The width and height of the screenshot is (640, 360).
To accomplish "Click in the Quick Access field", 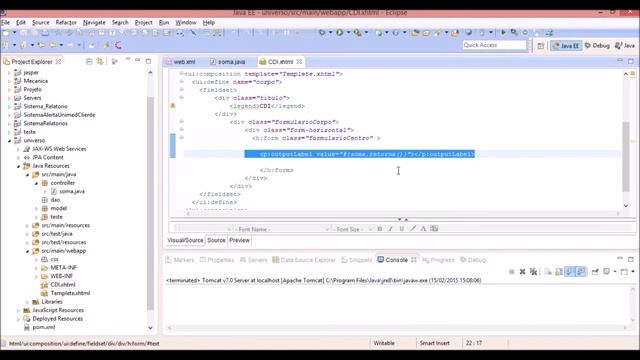I will 494,45.
